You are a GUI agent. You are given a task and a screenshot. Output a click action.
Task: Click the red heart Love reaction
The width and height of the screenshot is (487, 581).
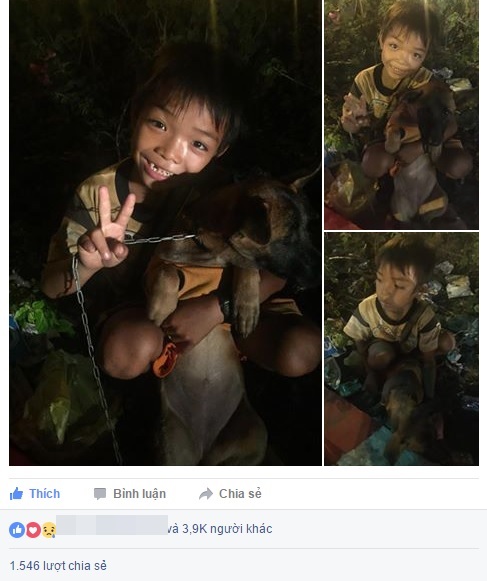click(33, 529)
